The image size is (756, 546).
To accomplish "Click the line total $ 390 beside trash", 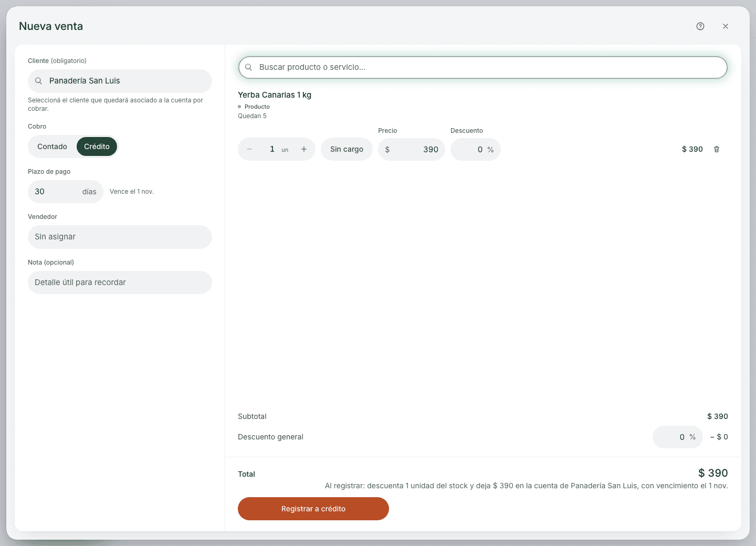I will [692, 149].
